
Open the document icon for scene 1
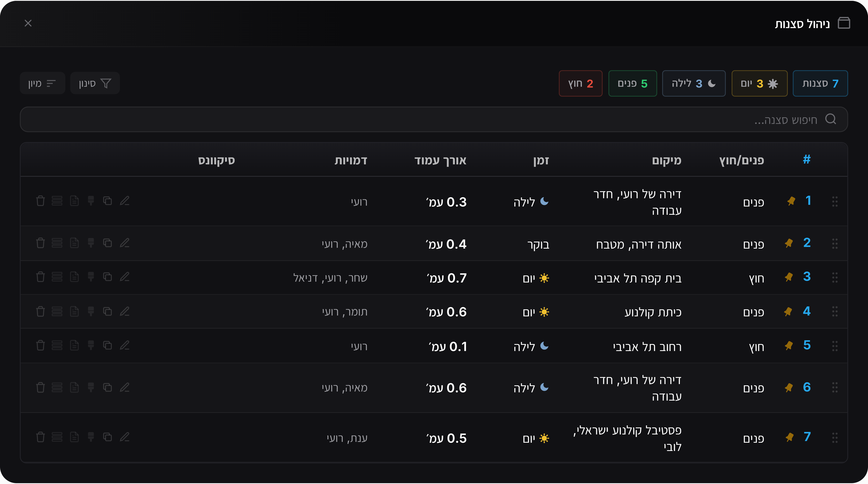tap(74, 201)
